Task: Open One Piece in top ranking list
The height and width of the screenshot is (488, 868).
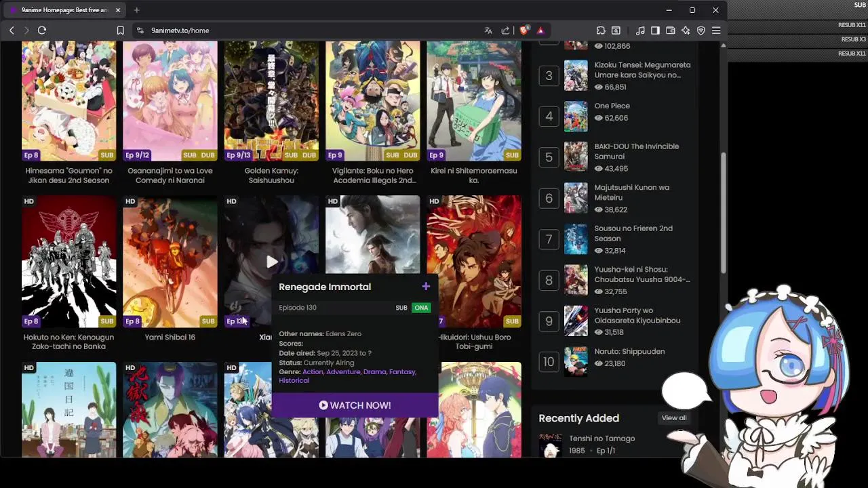Action: pyautogui.click(x=612, y=106)
